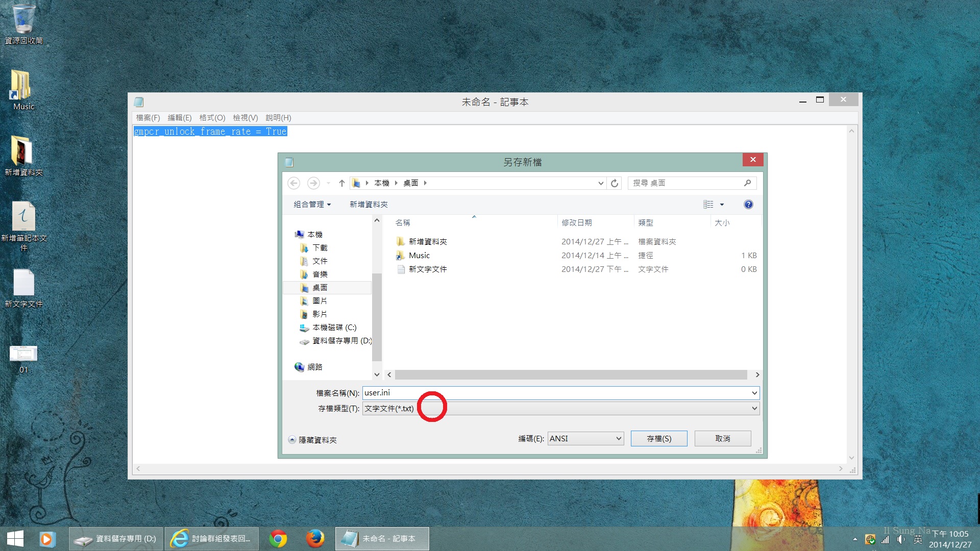Screen dimensions: 980x551
Task: Change view layout icon in dialog toolbar
Action: tap(708, 205)
